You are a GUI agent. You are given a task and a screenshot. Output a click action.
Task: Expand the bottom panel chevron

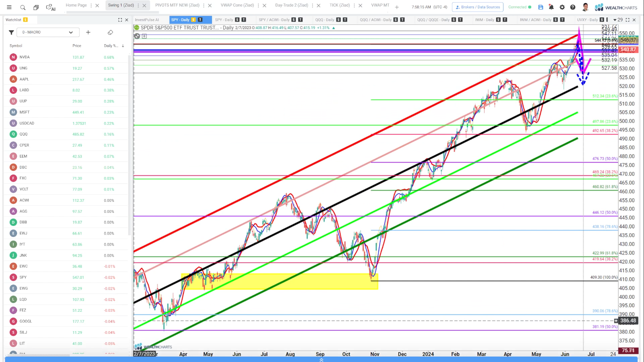(x=321, y=360)
